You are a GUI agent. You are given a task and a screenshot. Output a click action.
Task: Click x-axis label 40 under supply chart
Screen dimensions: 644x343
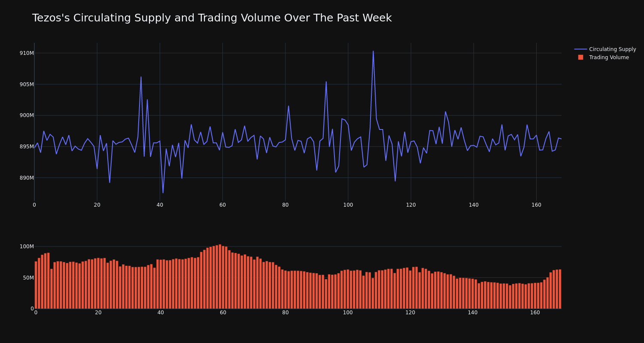pos(160,205)
